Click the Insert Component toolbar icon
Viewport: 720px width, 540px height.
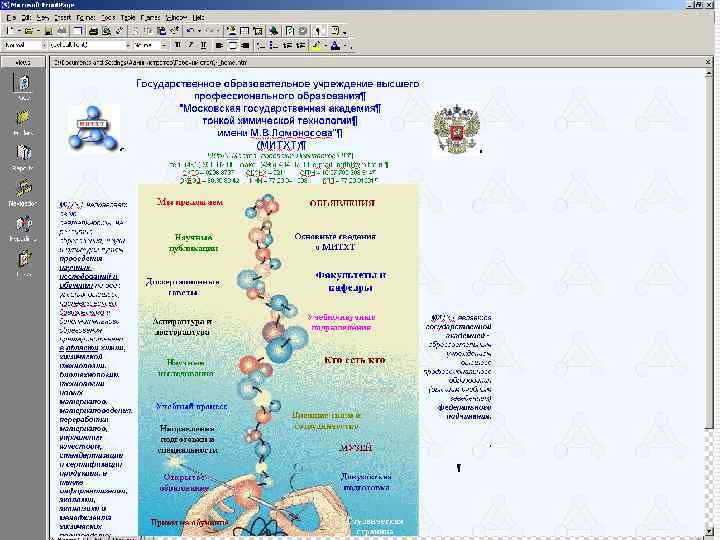(x=232, y=31)
